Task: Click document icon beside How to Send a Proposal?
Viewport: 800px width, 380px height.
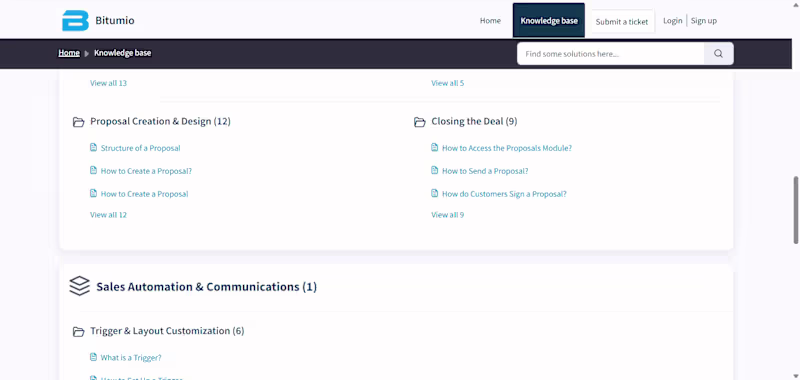Action: (x=435, y=170)
